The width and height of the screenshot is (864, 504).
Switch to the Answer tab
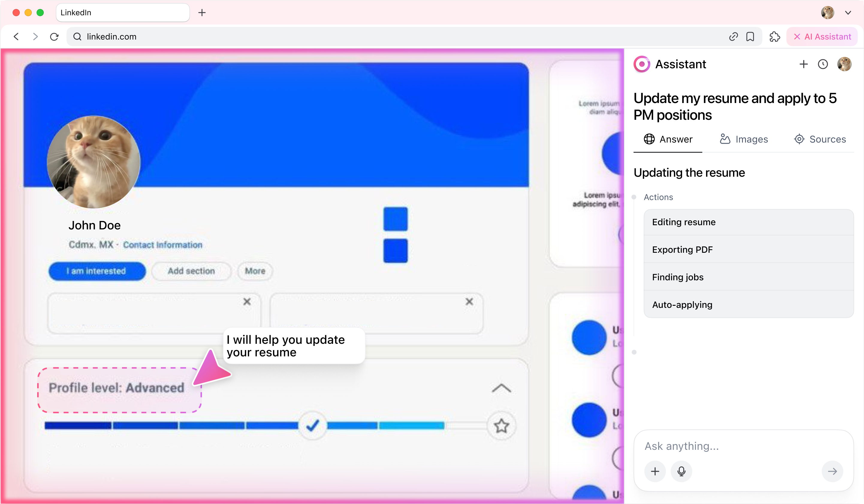click(x=667, y=140)
